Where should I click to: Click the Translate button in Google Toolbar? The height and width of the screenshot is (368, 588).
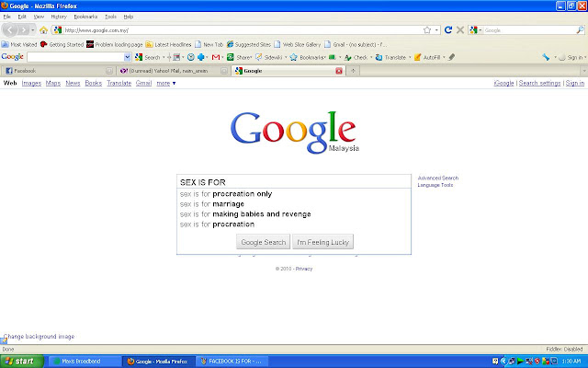point(391,57)
